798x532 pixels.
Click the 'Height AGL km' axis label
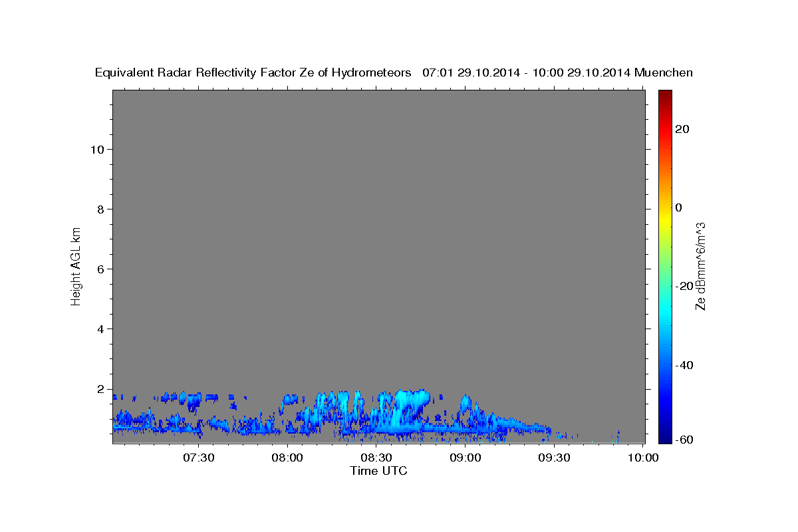[76, 265]
